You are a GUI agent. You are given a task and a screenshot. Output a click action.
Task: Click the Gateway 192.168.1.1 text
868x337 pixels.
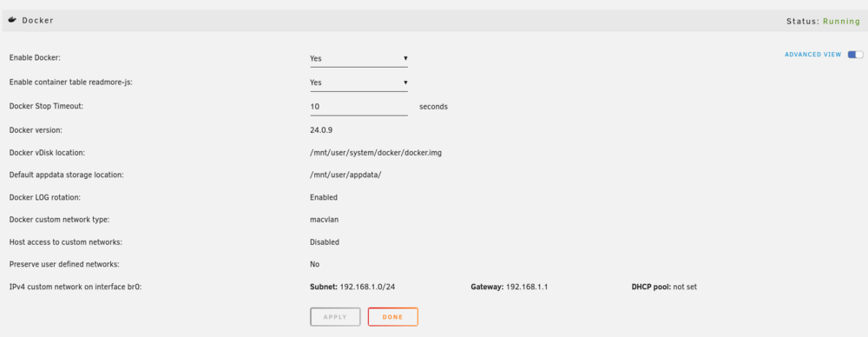pos(510,287)
